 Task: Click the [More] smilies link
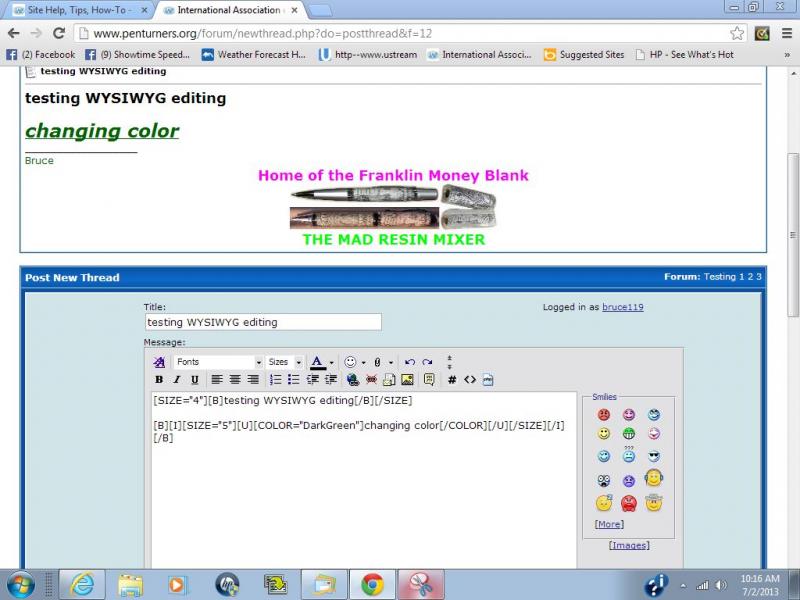point(609,524)
